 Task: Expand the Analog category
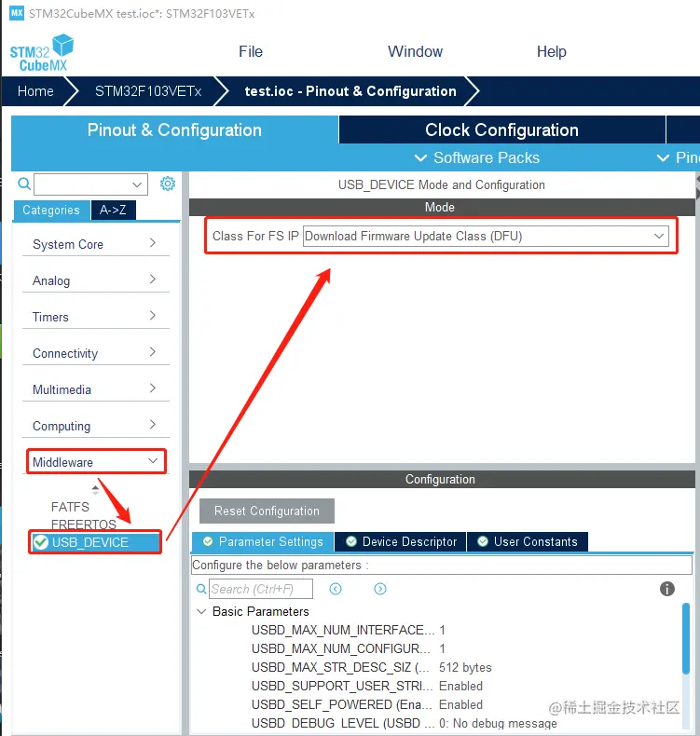tap(95, 280)
